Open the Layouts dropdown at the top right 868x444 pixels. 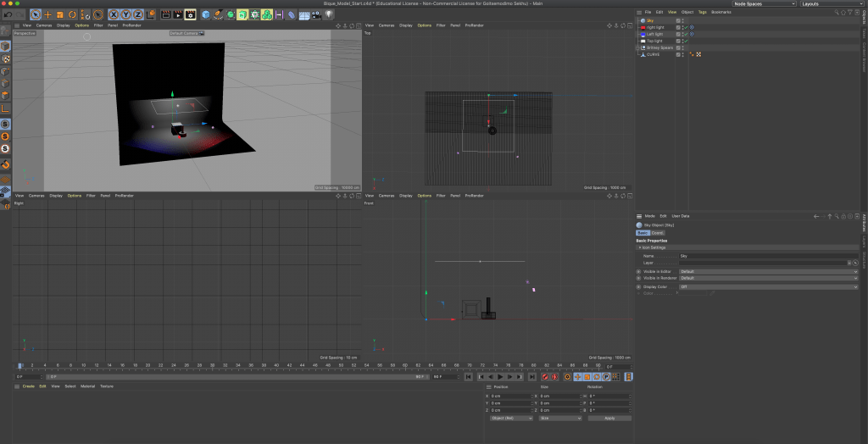[x=831, y=4]
